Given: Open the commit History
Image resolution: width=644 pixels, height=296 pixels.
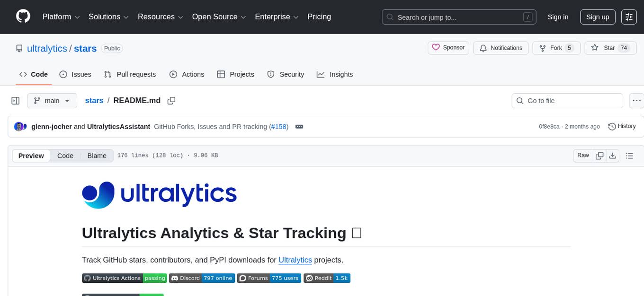Looking at the screenshot, I should click(622, 126).
